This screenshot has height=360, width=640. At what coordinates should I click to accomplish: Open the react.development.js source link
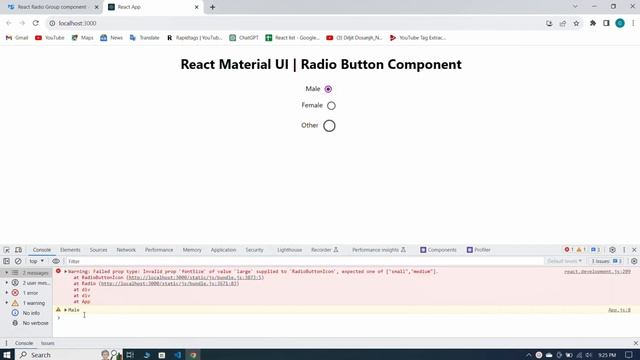tap(597, 271)
